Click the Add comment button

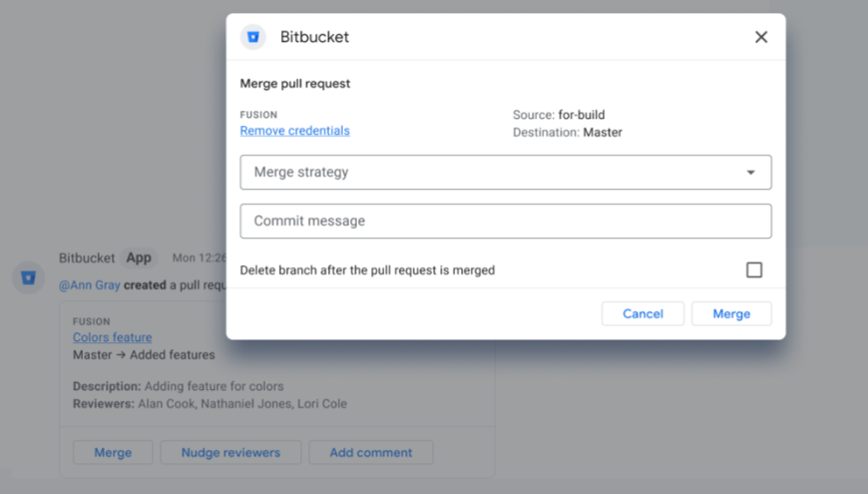point(370,452)
